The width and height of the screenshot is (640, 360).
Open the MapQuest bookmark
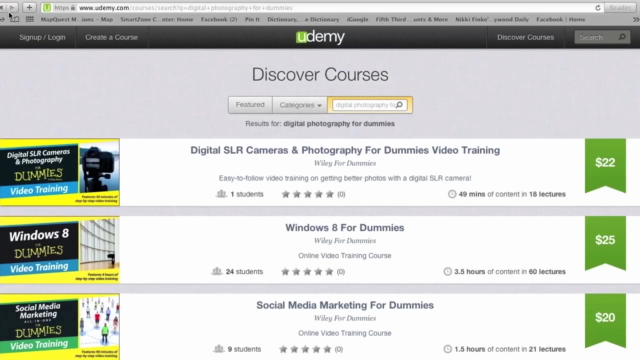pos(77,19)
